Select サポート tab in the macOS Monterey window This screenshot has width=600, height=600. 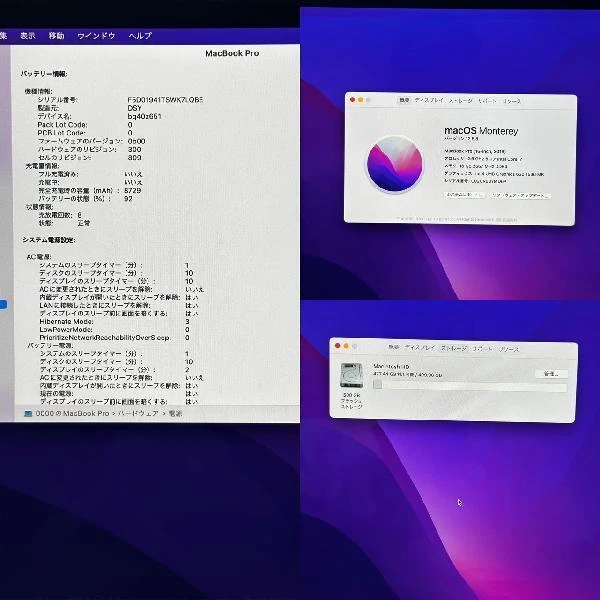[487, 101]
